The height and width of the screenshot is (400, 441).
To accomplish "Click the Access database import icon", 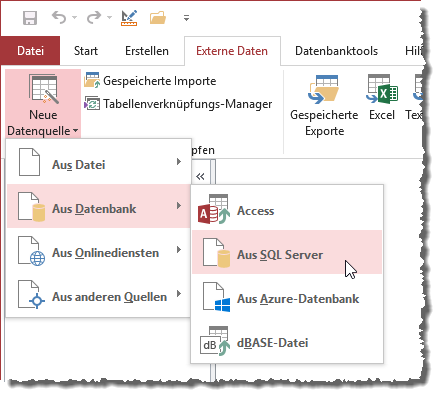I will (x=214, y=209).
